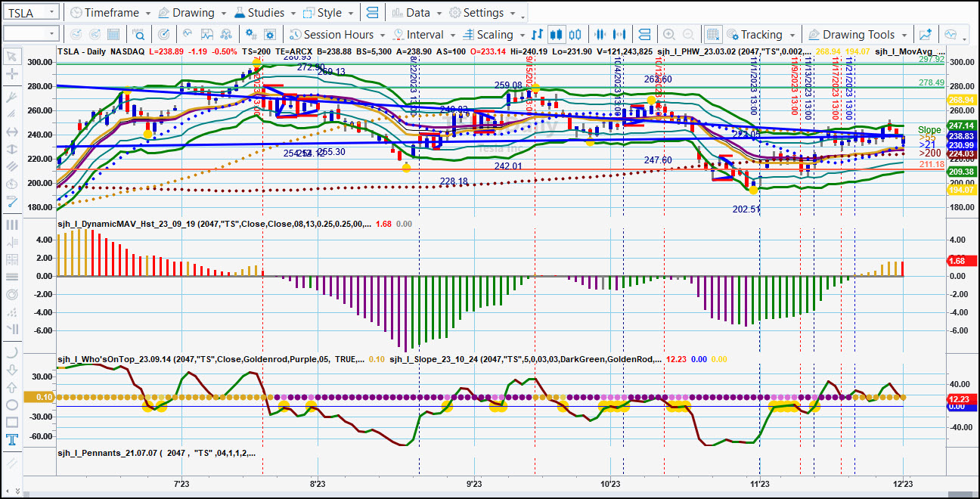Expand the Studies dropdown arrow
Image resolution: width=980 pixels, height=499 pixels.
coord(292,14)
